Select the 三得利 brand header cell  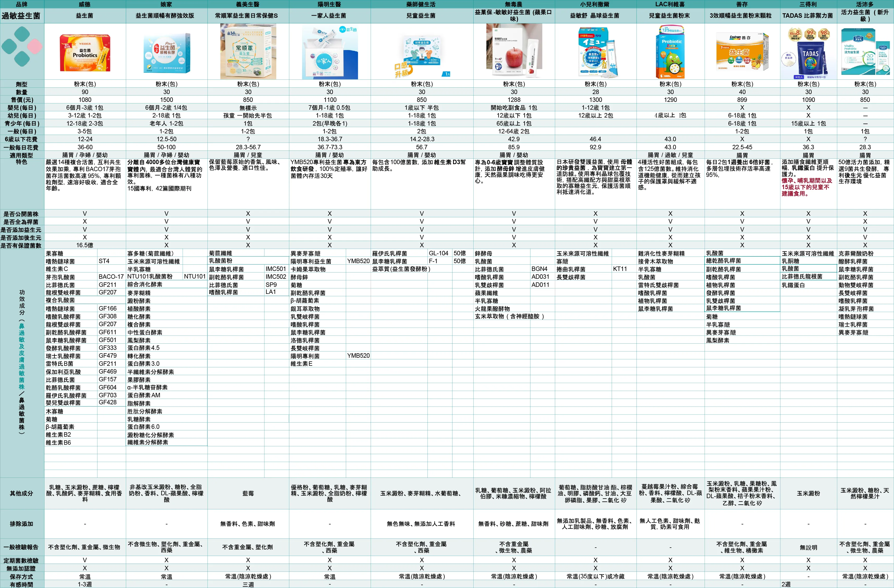coord(808,4)
